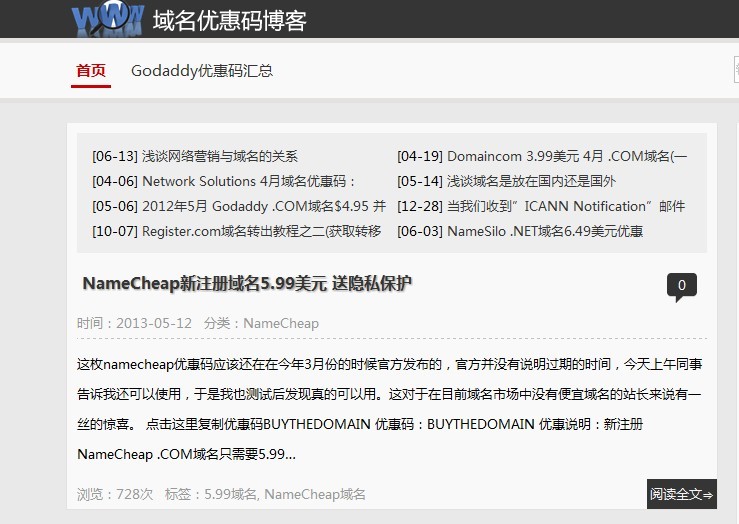The height and width of the screenshot is (524, 739).
Task: Open post title NameCheap新注册域名5.99美元 送隐私保护
Action: (247, 284)
